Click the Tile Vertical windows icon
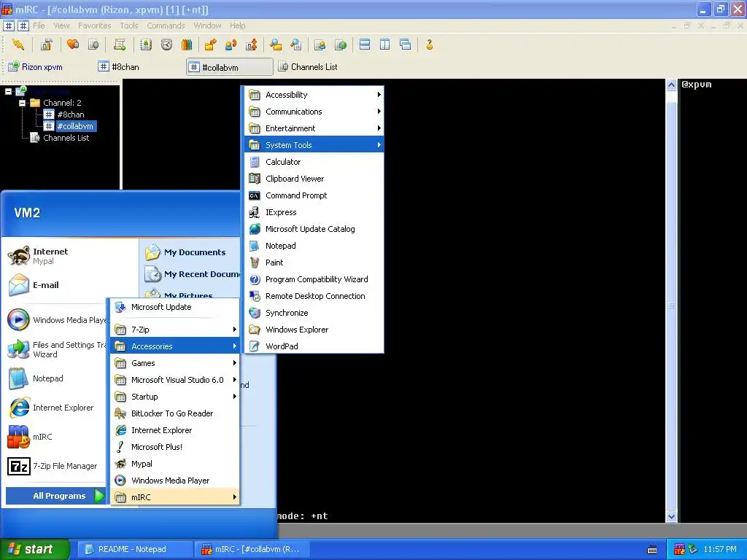747x560 pixels. 385,44
